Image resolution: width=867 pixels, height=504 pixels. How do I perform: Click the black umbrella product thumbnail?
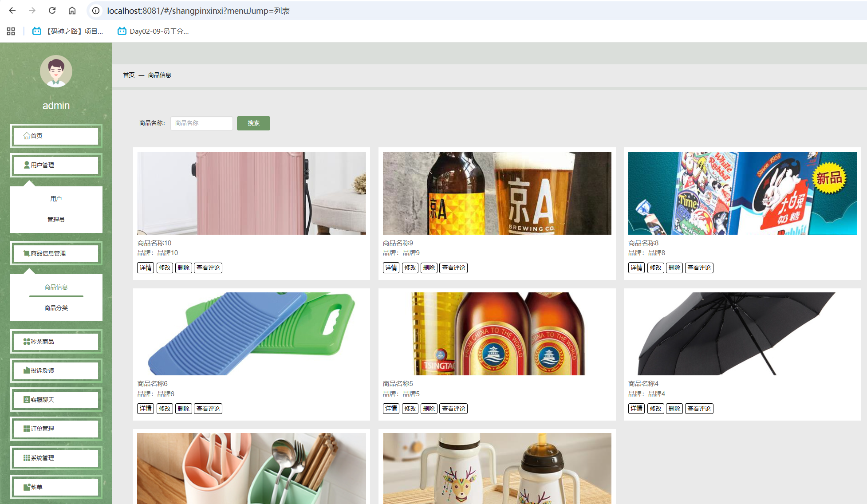pos(742,334)
